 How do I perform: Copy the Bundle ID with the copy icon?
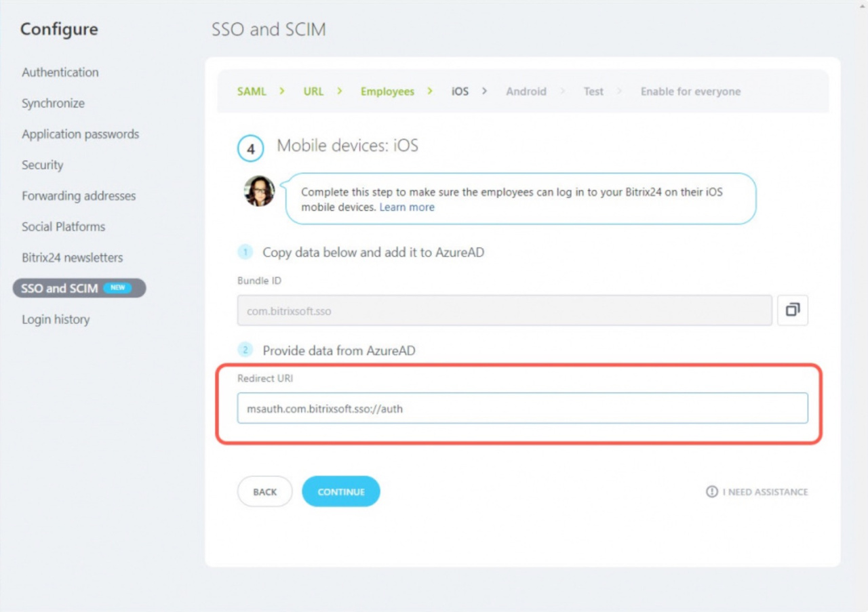[x=792, y=310]
